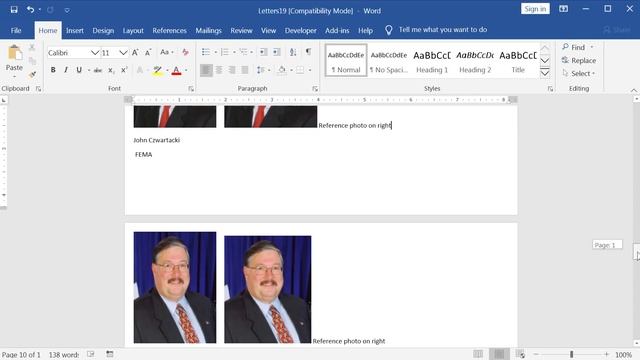640x360 pixels.
Task: Open the font size dropdown
Action: 123,53
